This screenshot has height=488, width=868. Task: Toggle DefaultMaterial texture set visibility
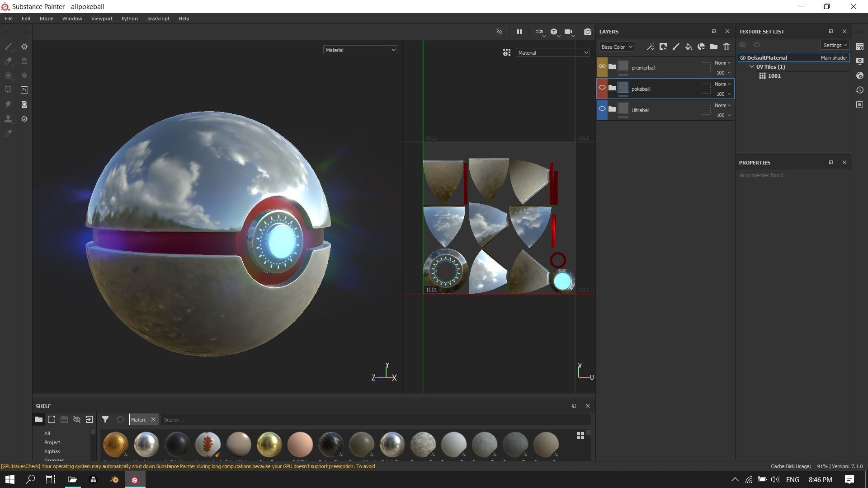[742, 58]
